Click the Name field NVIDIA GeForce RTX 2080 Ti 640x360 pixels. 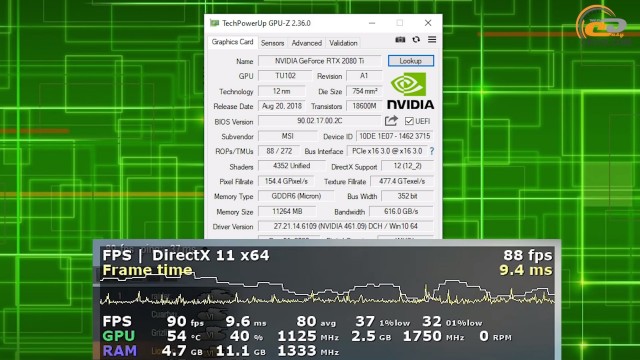320,61
